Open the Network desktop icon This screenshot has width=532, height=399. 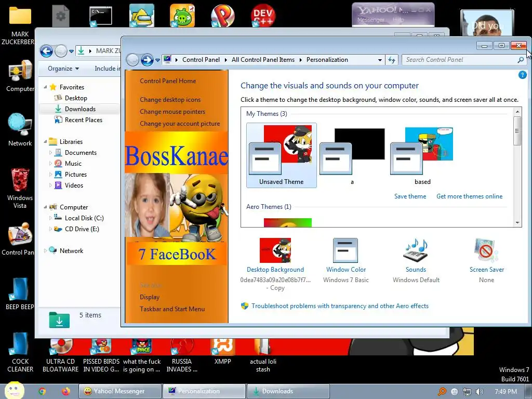(20, 126)
